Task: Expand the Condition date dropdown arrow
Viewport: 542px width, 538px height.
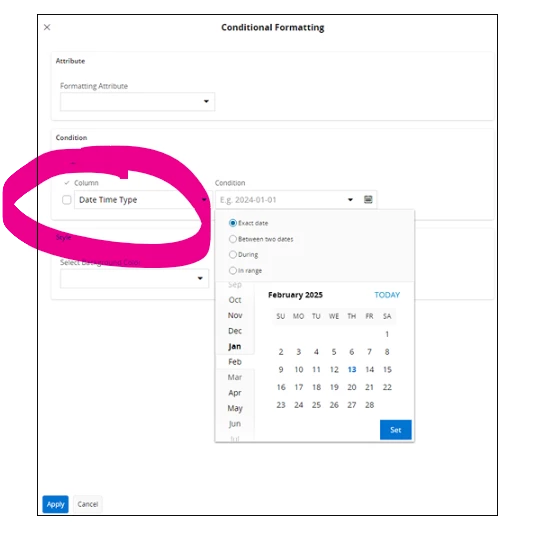Action: [x=350, y=200]
